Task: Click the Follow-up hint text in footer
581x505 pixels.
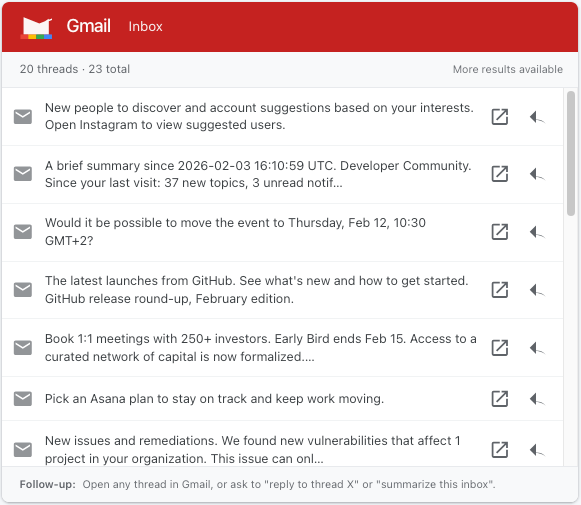Action: [258, 484]
